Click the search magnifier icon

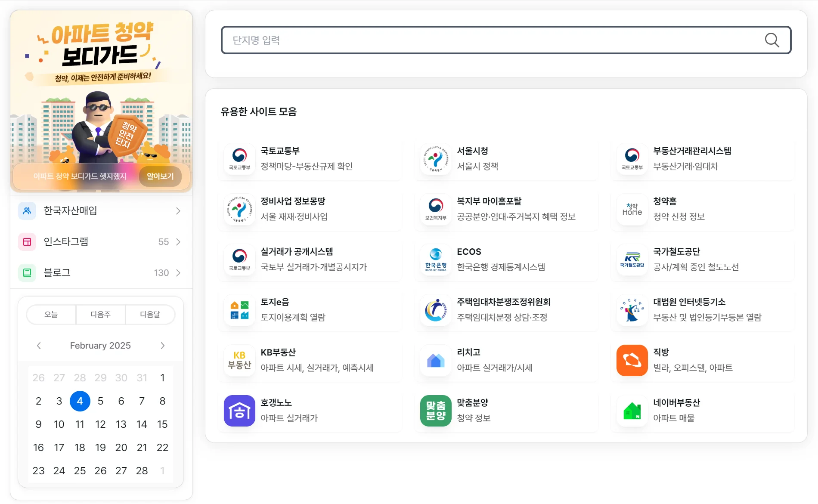click(x=772, y=40)
